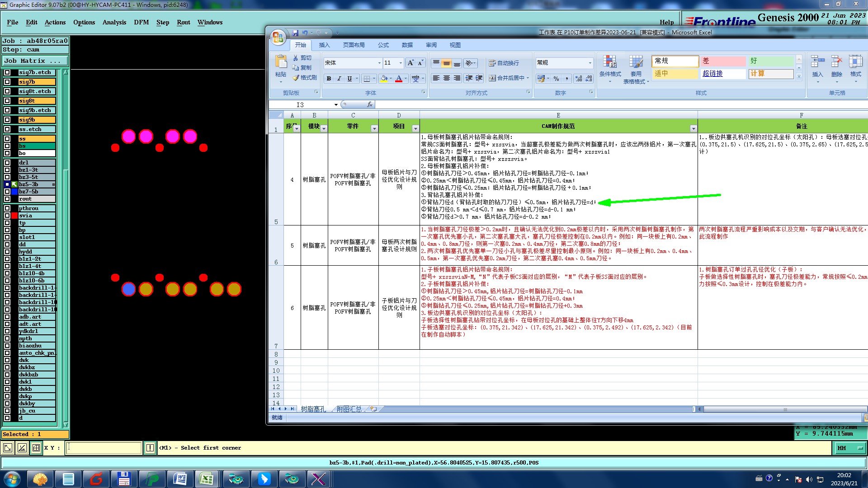Decrease font size with small A icon
Screen dimensions: 868x488
point(420,63)
